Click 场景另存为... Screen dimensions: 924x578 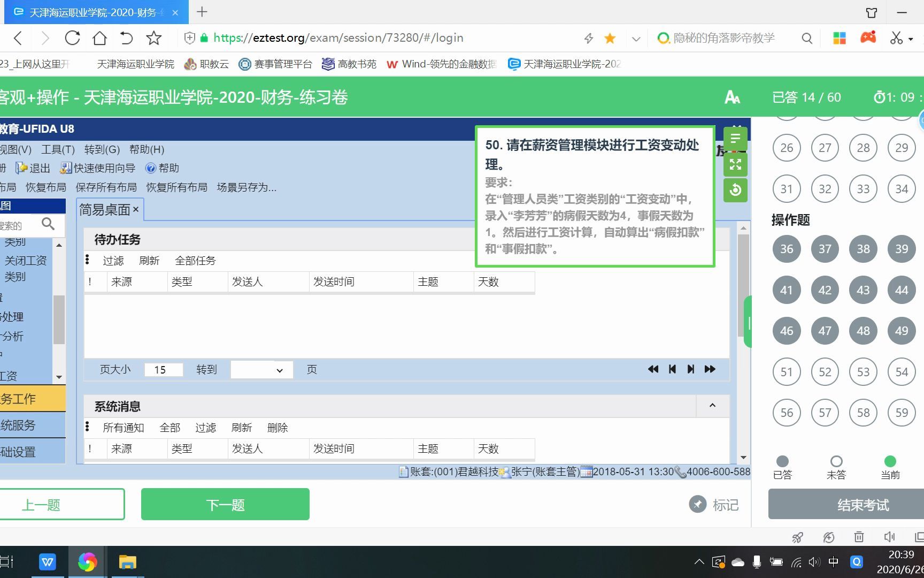247,187
